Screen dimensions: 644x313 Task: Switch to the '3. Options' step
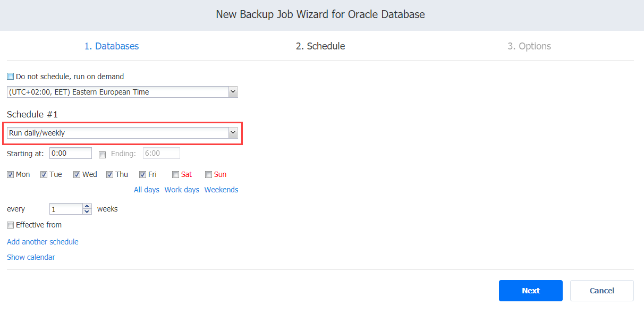(529, 46)
